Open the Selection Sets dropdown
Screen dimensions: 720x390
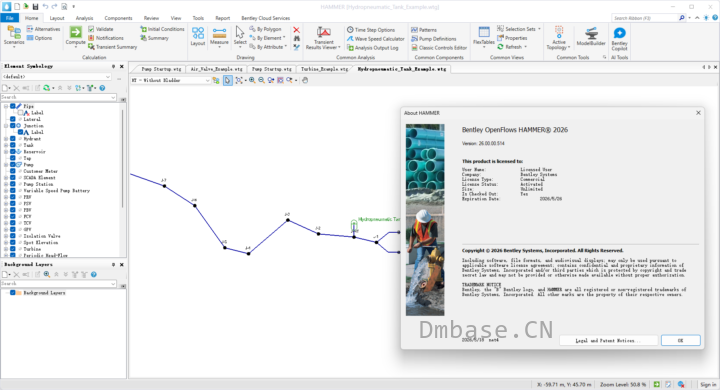(519, 29)
